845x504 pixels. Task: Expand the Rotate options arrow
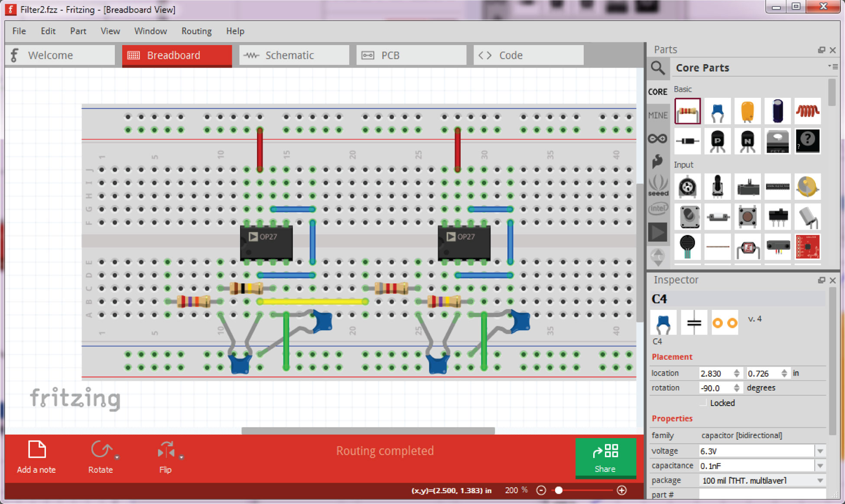pyautogui.click(x=117, y=457)
